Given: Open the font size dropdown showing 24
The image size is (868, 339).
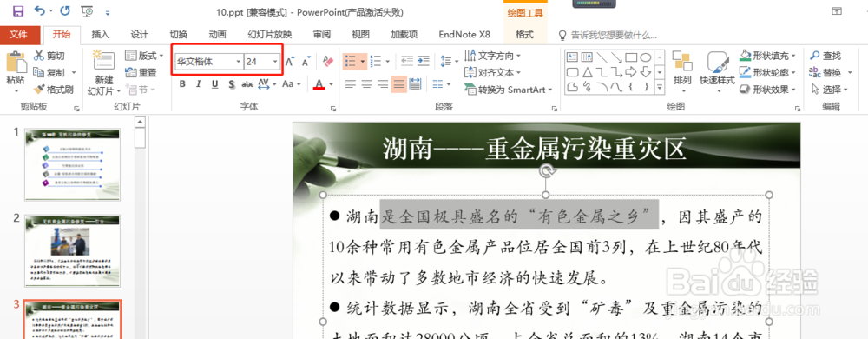Looking at the screenshot, I should pyautogui.click(x=275, y=62).
